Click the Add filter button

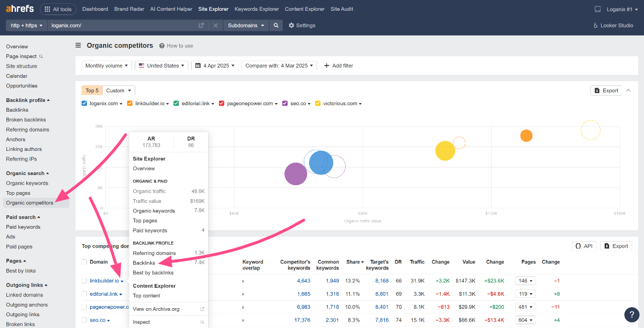click(338, 65)
